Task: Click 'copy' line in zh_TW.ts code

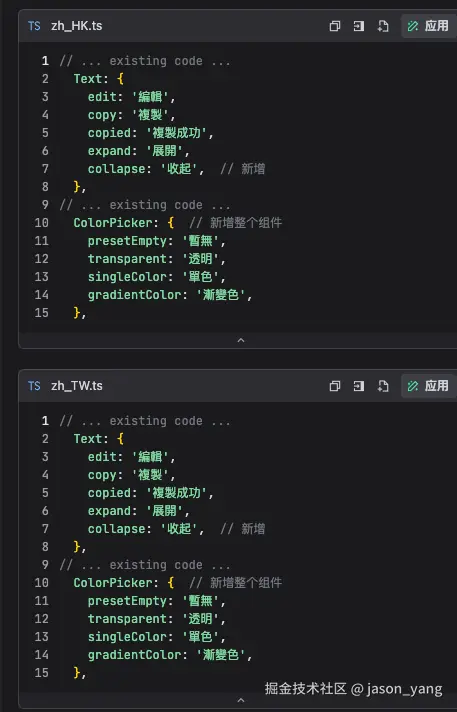Action: (x=131, y=475)
